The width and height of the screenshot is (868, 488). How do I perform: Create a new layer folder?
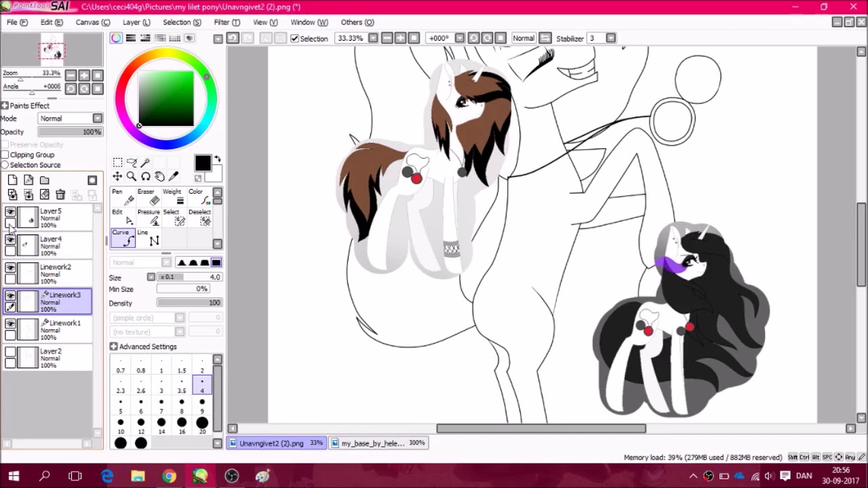[45, 180]
